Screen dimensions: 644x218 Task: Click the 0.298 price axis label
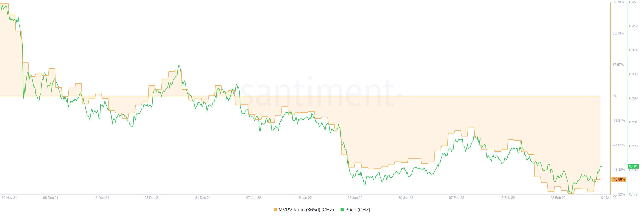click(633, 98)
